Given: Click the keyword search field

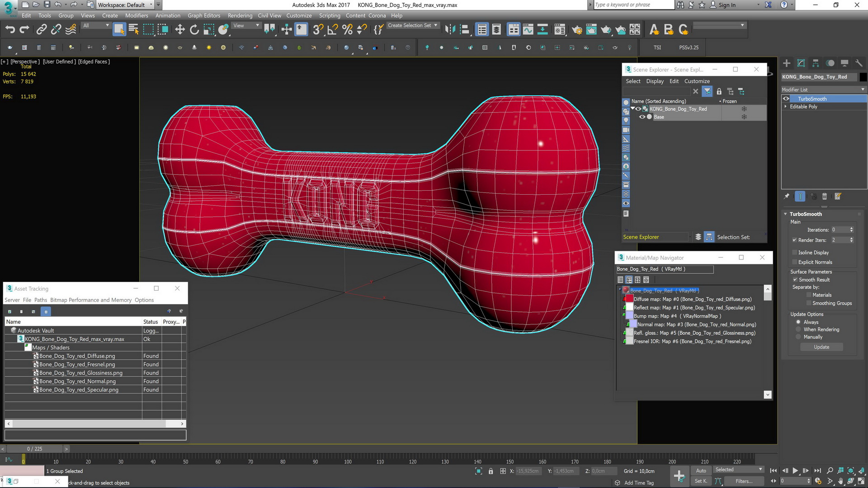Looking at the screenshot, I should click(633, 5).
